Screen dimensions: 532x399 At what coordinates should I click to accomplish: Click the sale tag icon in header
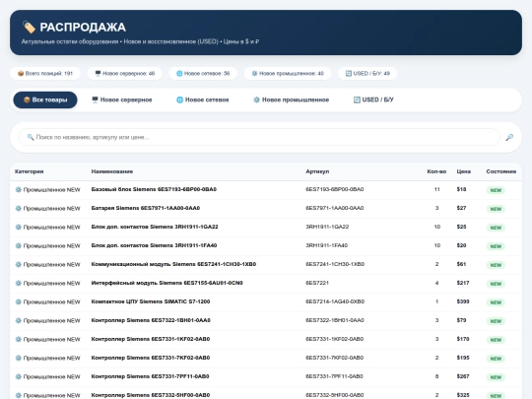[29, 28]
